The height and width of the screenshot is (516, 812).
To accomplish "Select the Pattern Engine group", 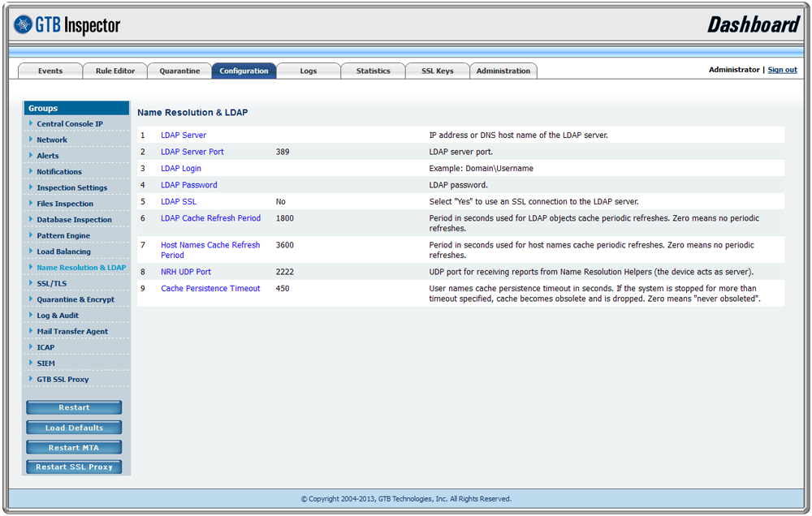I will pos(63,235).
